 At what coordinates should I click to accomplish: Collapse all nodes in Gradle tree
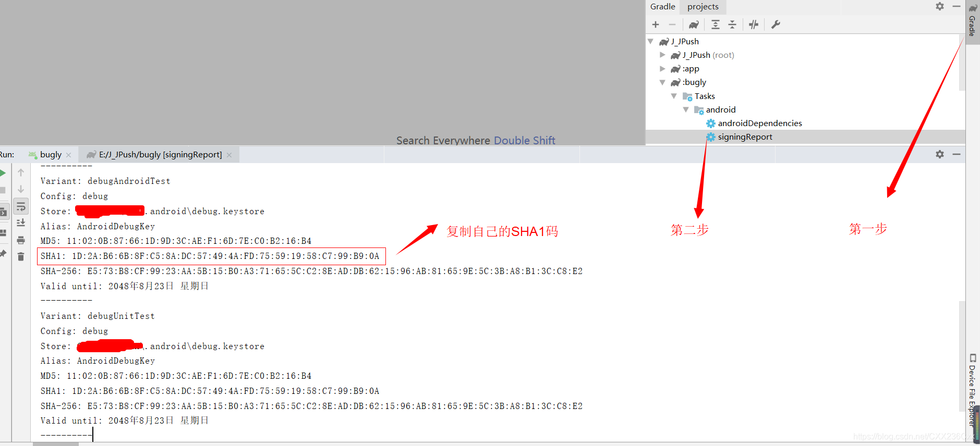(x=732, y=24)
